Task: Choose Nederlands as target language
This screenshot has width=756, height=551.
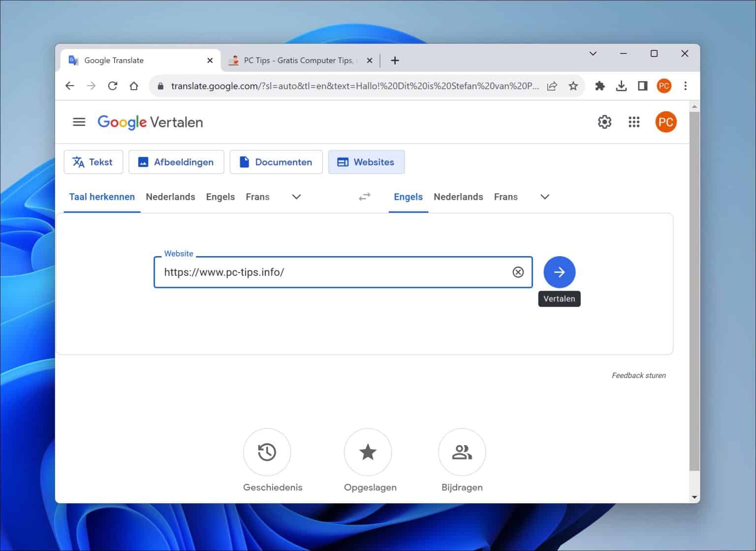Action: point(458,197)
